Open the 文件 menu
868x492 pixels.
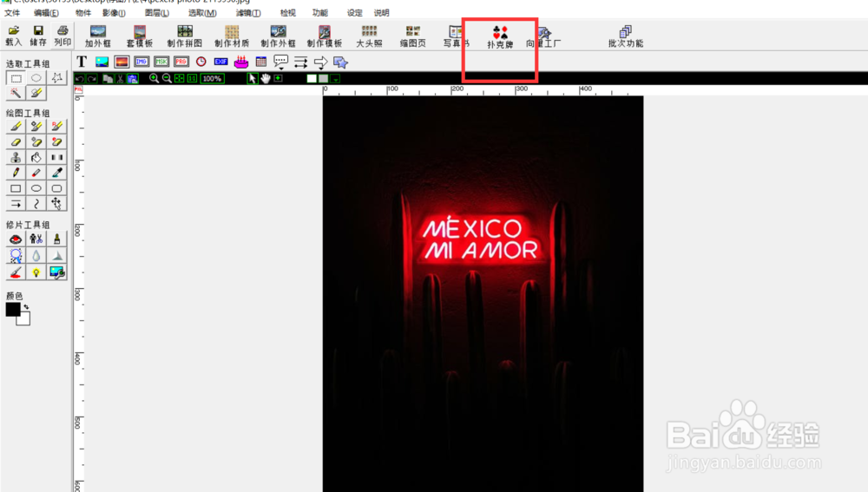(x=12, y=13)
